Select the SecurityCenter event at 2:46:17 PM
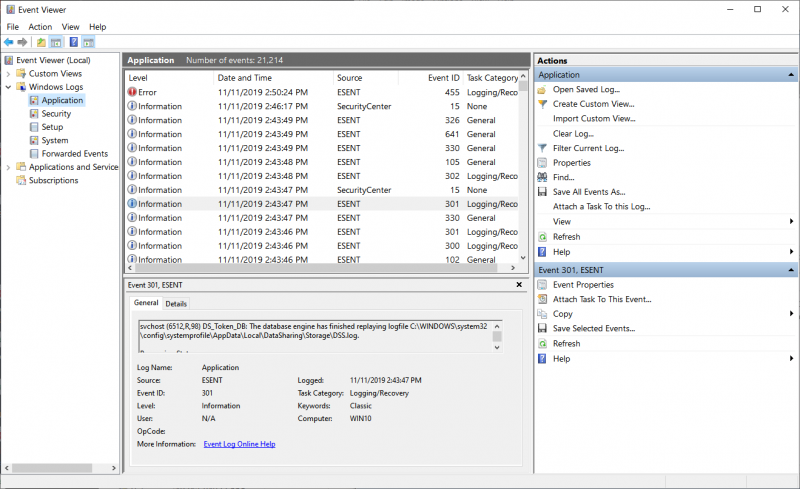This screenshot has height=489, width=800. click(x=322, y=107)
